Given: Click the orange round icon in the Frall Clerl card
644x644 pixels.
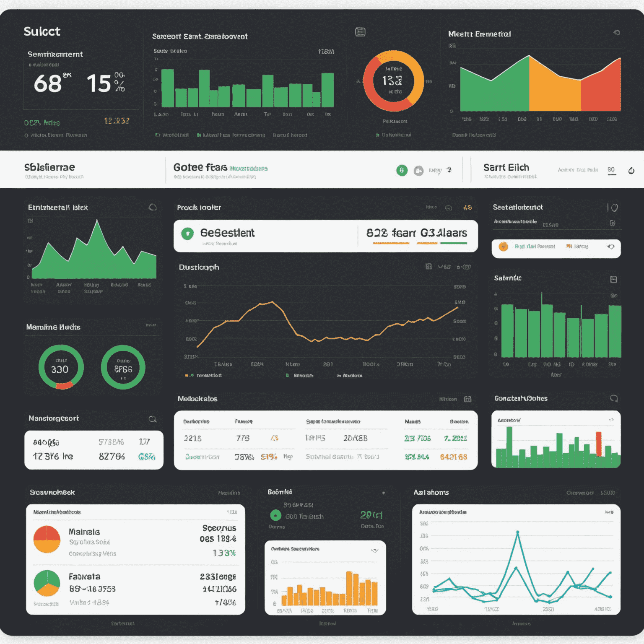Looking at the screenshot, I should [x=503, y=247].
